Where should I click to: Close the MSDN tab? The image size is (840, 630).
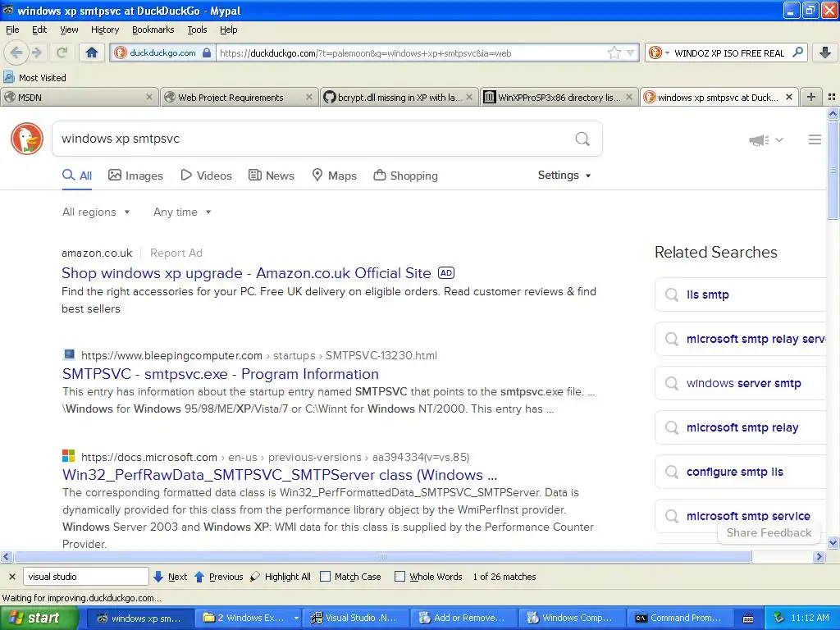149,97
